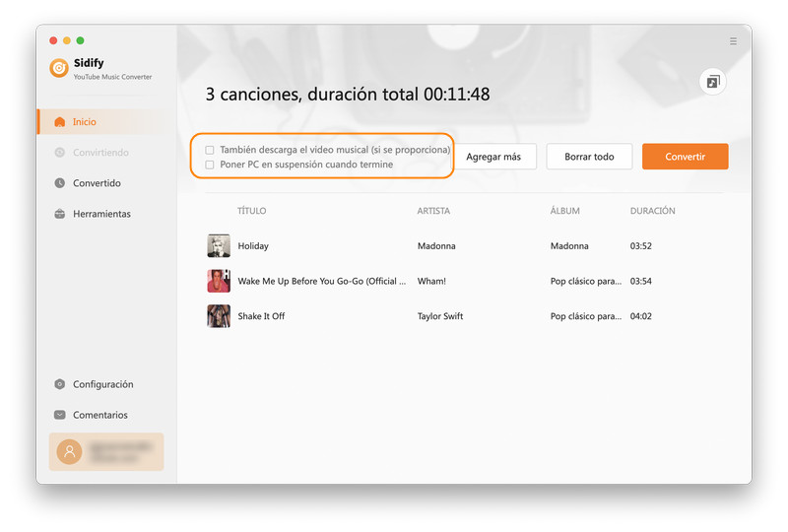
Task: Click Taylor Swift row's Pop clásico para album cell
Action: tap(586, 316)
